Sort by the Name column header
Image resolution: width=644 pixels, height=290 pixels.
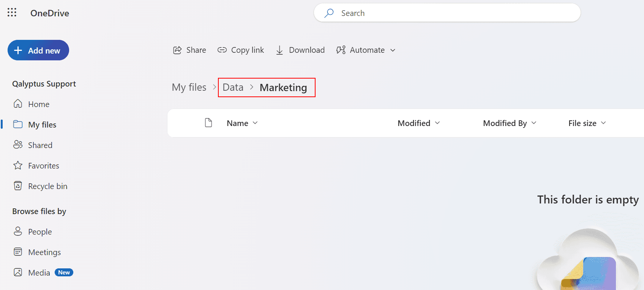[242, 123]
